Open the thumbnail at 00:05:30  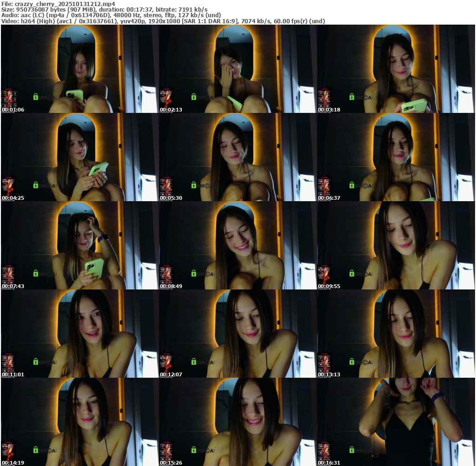pos(238,157)
